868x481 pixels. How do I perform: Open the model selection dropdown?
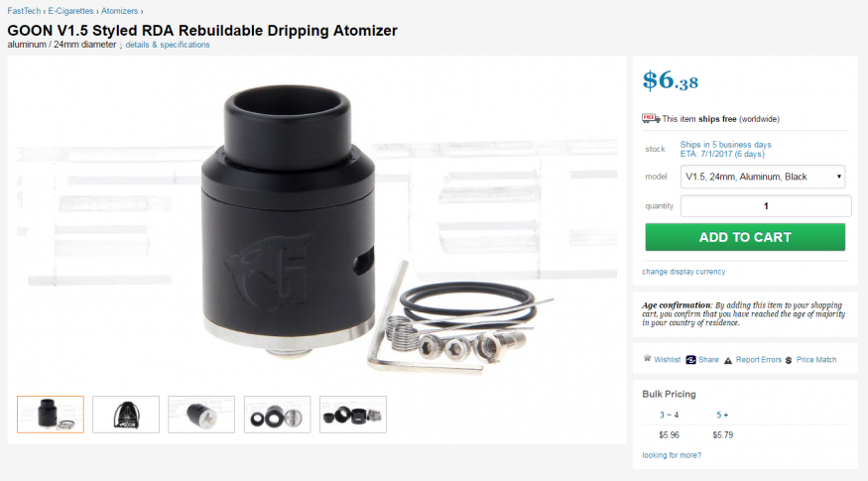click(763, 177)
